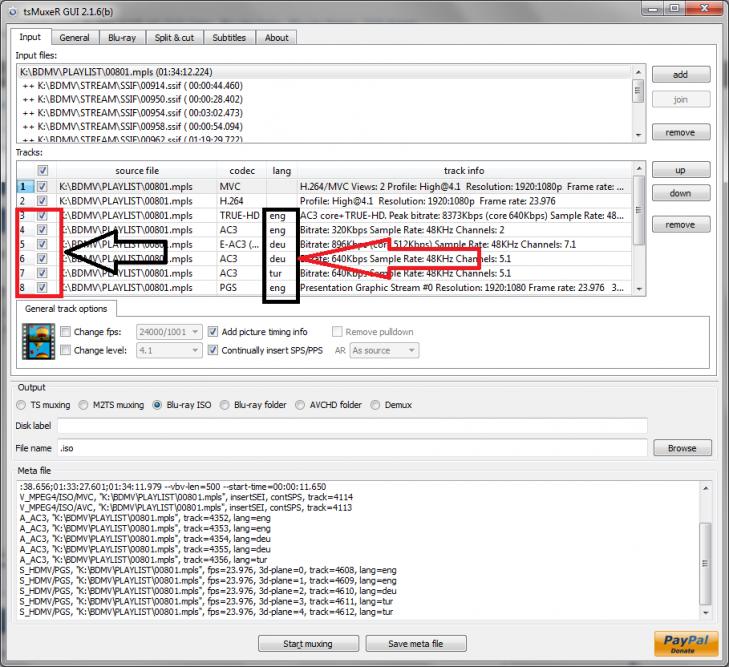Click the Start muxing button
This screenshot has width=729, height=667.
[307, 643]
